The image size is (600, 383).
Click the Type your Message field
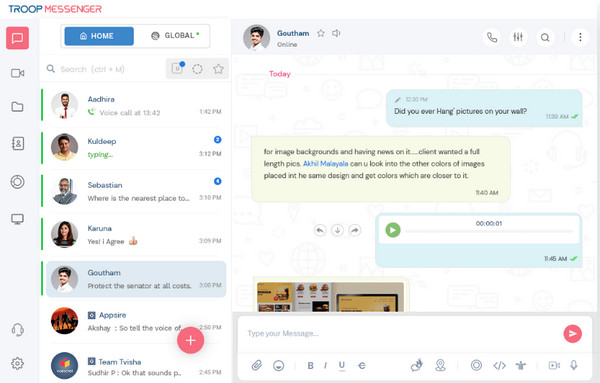[402, 334]
